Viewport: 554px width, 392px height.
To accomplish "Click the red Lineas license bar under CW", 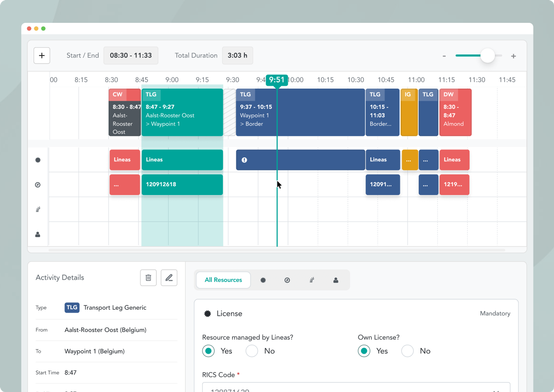I will tap(125, 160).
